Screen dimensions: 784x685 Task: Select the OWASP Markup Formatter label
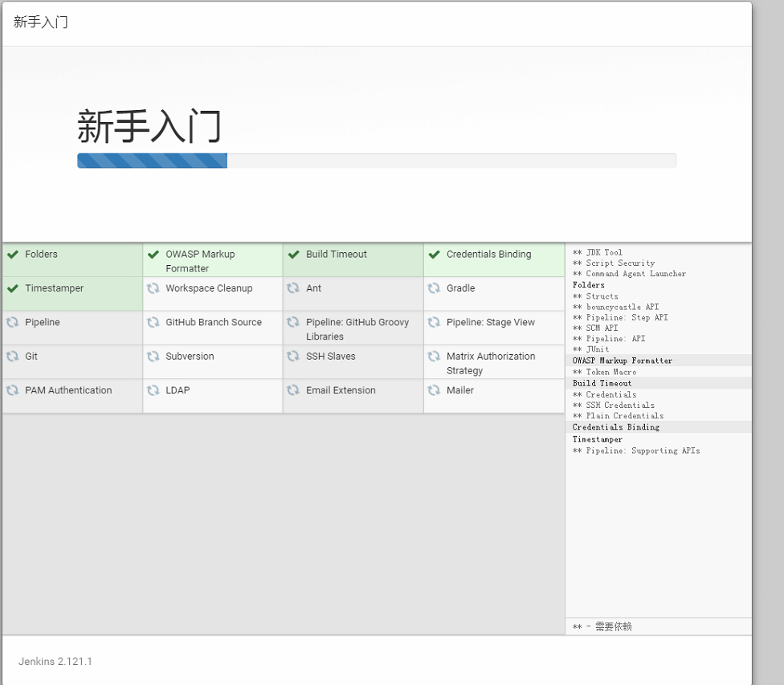(200, 261)
